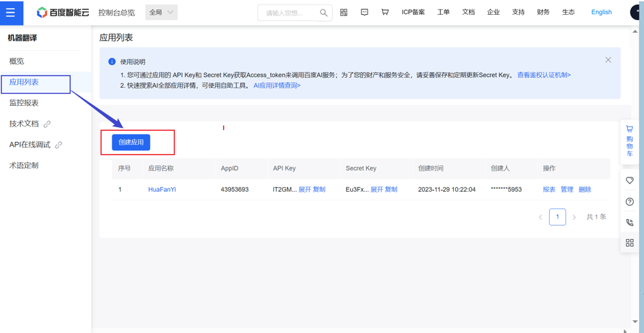Viewport: 644px width, 333px height.
Task: Open the message notification icon
Action: 364,12
